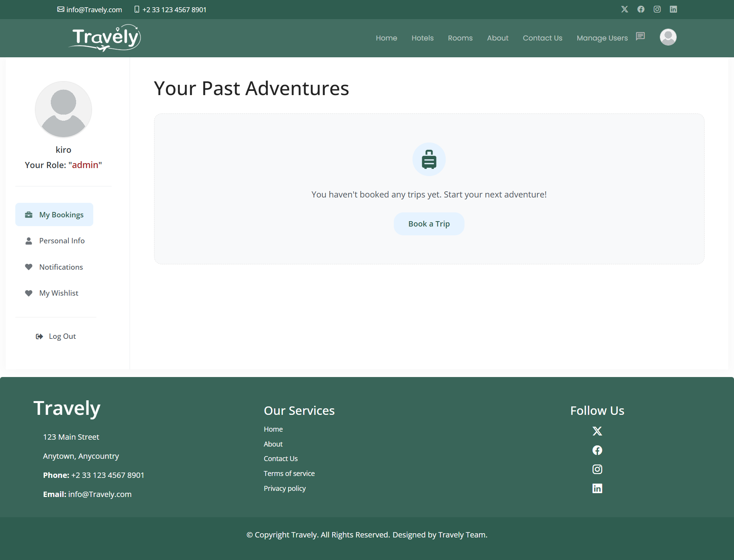The image size is (734, 560).
Task: Click the Book a Trip button
Action: click(429, 224)
